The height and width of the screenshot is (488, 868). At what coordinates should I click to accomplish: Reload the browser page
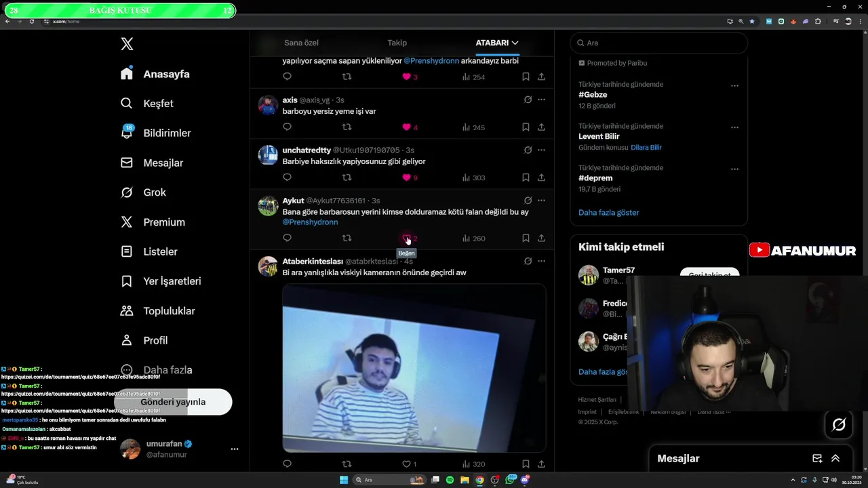point(32,21)
